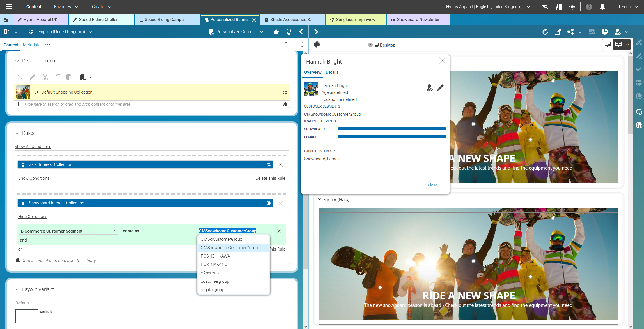Open preview in new browser tab

[x=558, y=32]
